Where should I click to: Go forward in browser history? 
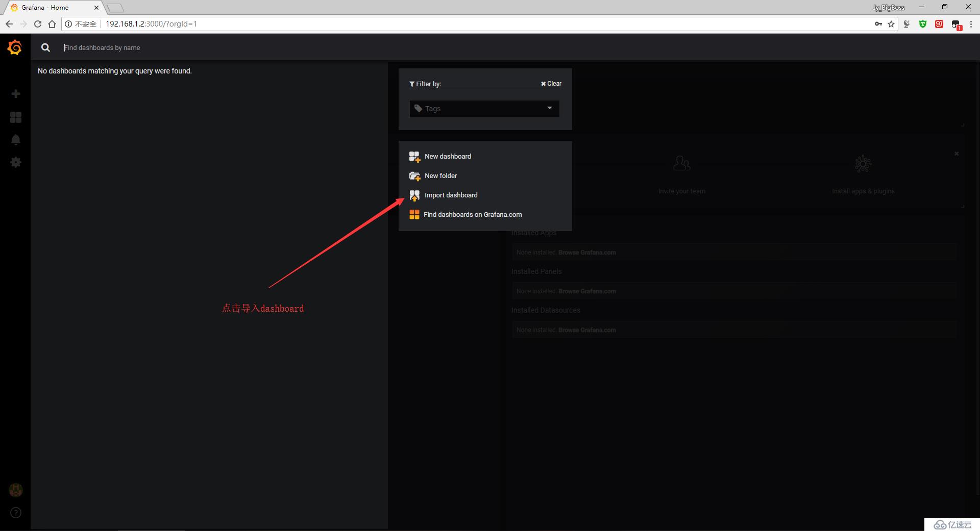(23, 24)
